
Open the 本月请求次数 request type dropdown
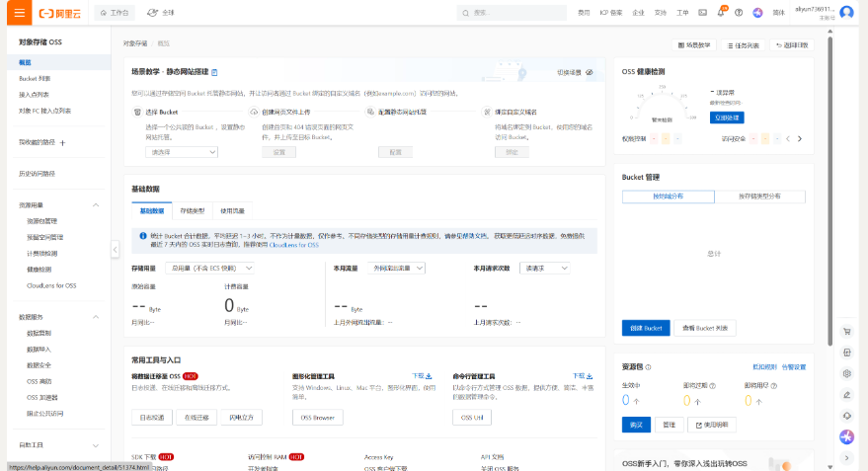pos(545,268)
